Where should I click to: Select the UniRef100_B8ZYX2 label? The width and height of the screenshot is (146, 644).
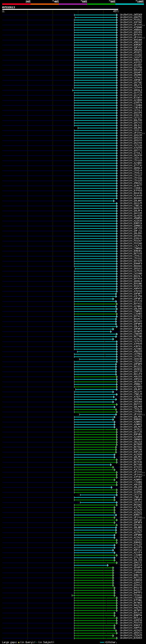(131, 404)
